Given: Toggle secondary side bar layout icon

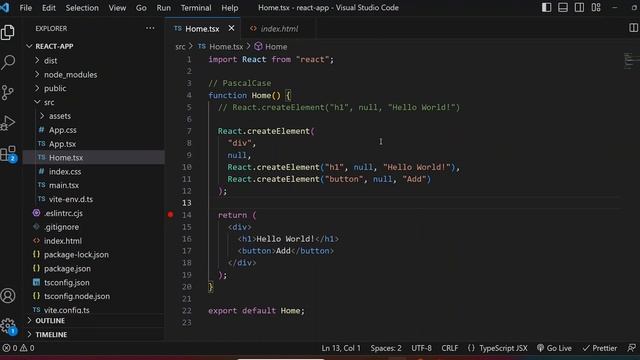Looking at the screenshot, I should (579, 7).
